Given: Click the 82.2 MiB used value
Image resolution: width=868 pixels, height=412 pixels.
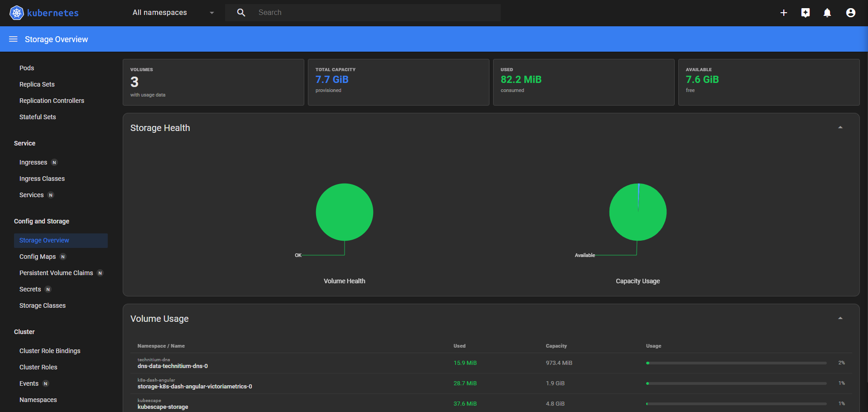Looking at the screenshot, I should coord(521,80).
